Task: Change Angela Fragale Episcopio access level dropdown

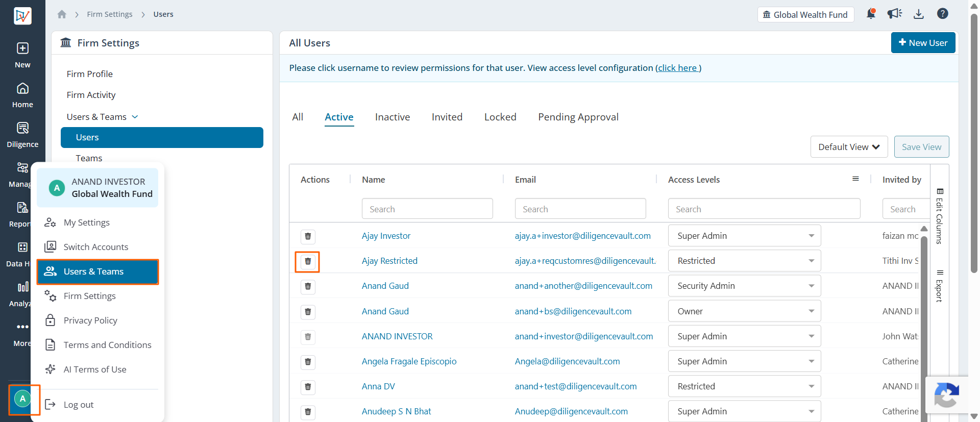Action: [x=744, y=361]
